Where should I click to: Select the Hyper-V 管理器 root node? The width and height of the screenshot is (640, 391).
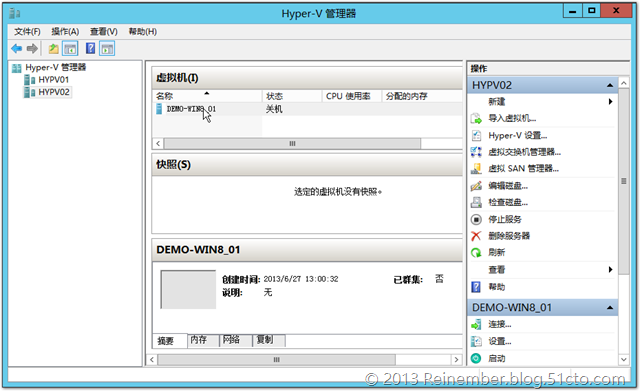56,67
